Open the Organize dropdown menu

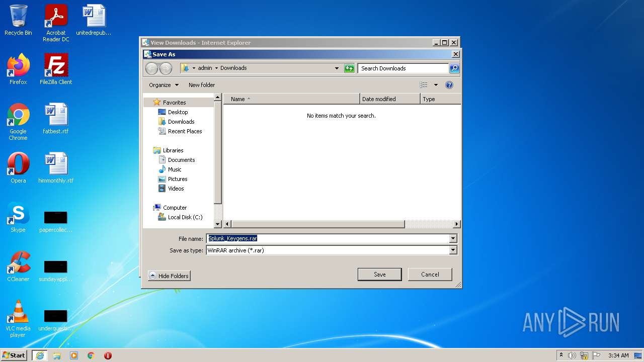(164, 85)
